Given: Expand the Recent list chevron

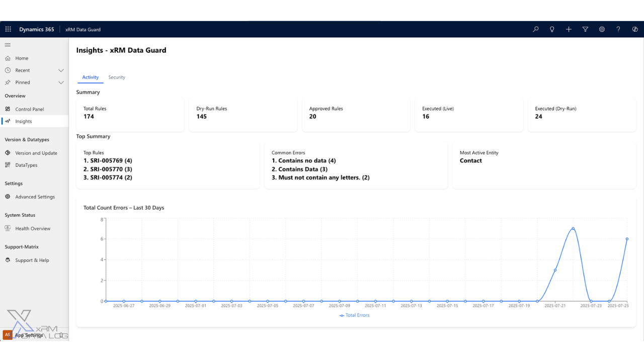Looking at the screenshot, I should click(61, 70).
